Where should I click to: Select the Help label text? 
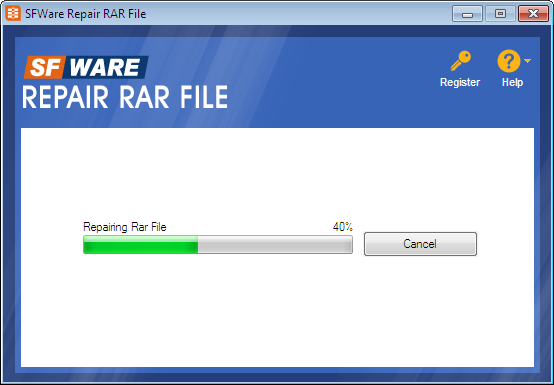(x=512, y=82)
